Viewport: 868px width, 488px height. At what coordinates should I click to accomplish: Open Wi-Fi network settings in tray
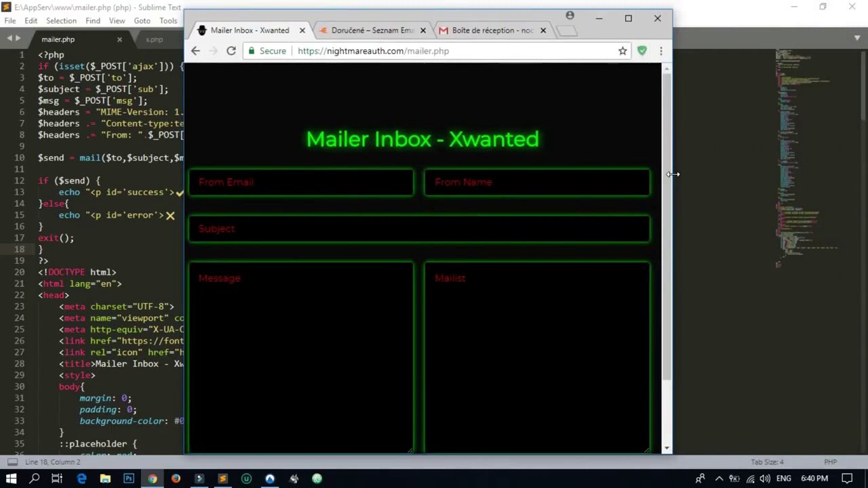[749, 479]
